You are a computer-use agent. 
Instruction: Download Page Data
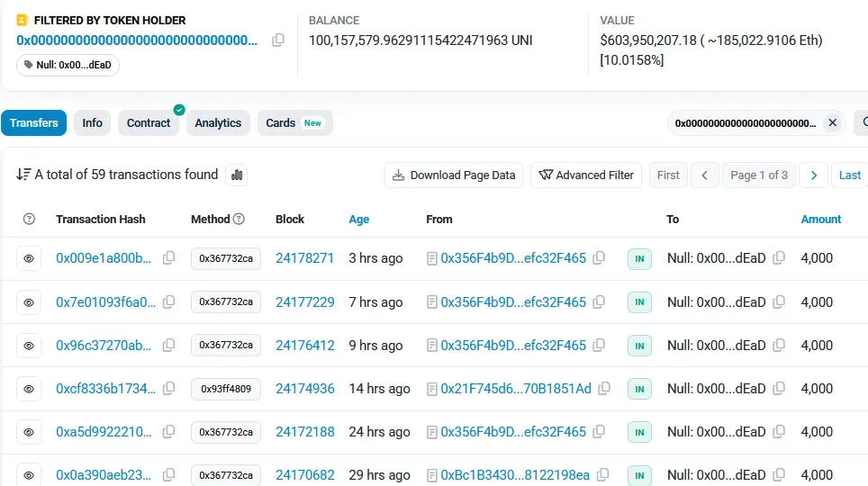(454, 175)
